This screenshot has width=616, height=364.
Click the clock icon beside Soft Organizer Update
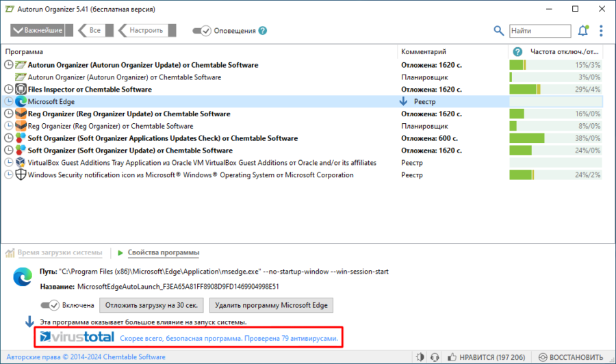coord(9,150)
